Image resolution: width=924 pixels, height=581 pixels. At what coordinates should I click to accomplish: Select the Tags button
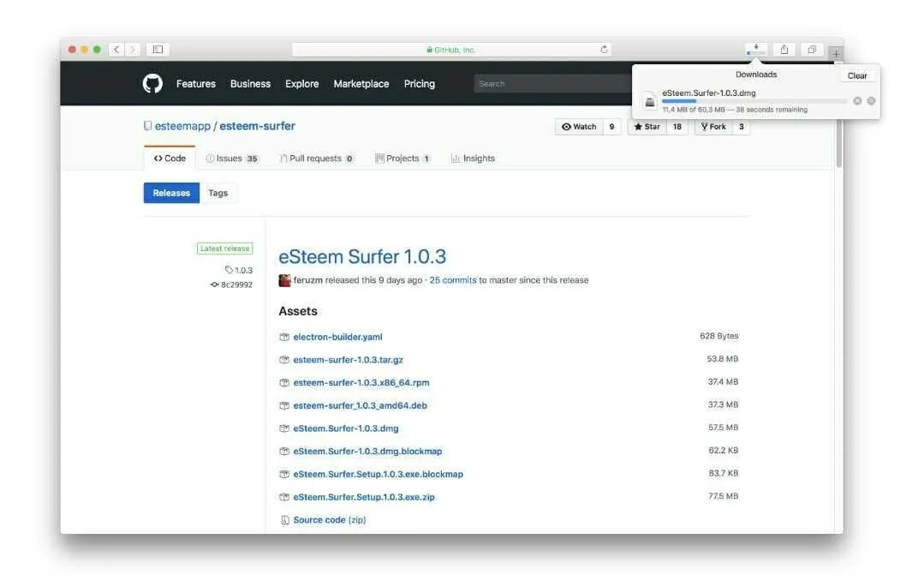[218, 193]
